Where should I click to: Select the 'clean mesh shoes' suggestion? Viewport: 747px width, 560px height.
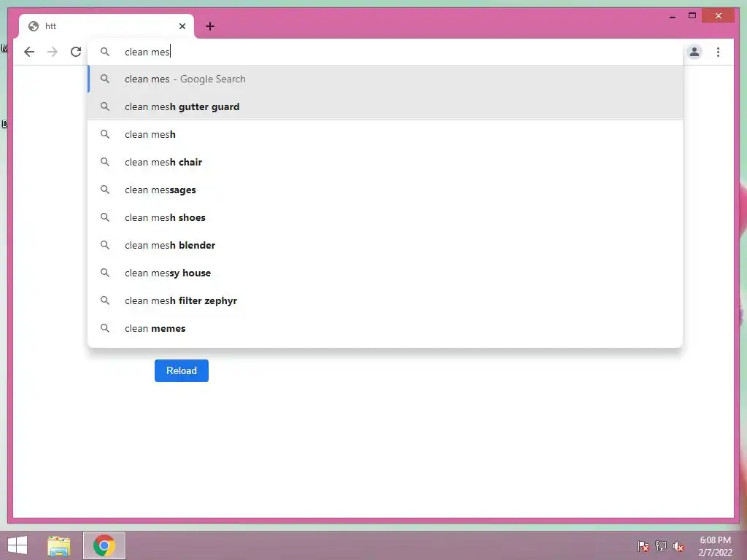coord(385,217)
